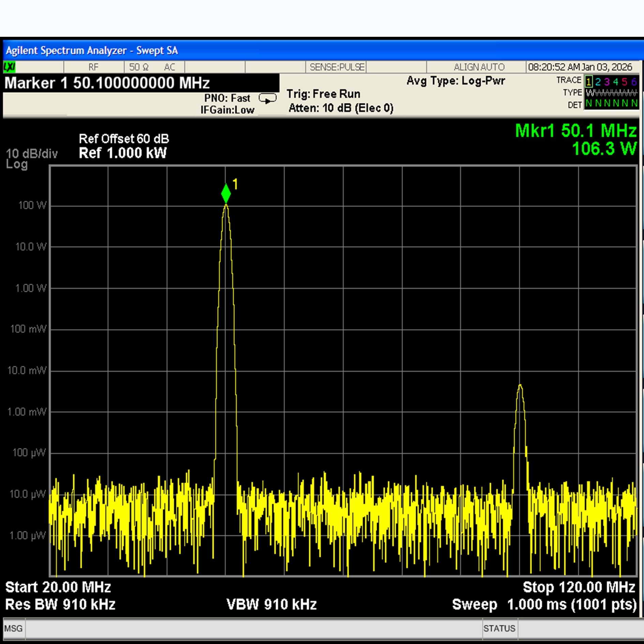The height and width of the screenshot is (644, 644).
Task: Click the LXI status icon
Action: coord(9,67)
